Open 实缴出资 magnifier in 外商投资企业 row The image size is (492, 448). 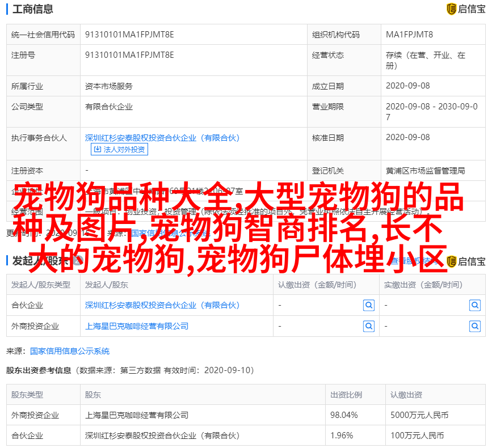[475, 326]
